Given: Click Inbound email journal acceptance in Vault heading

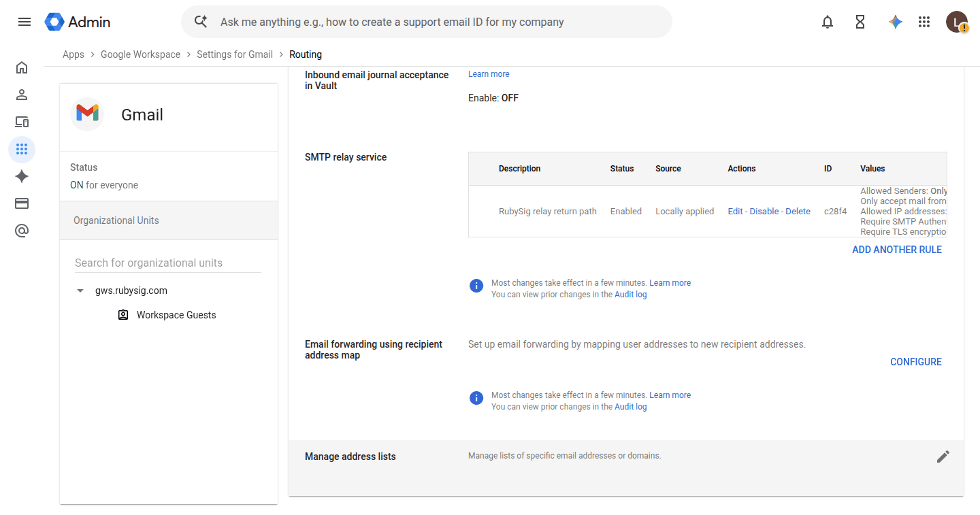Looking at the screenshot, I should tap(377, 80).
